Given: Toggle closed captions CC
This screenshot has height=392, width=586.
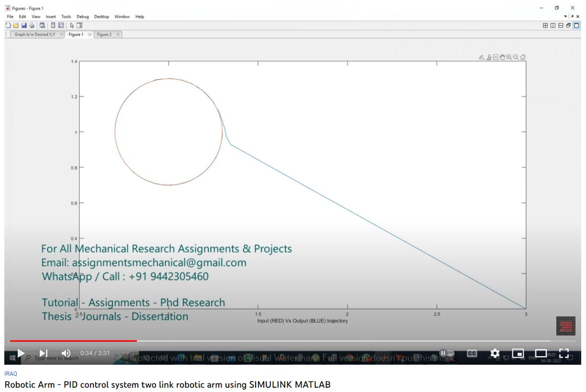Looking at the screenshot, I should pyautogui.click(x=472, y=353).
